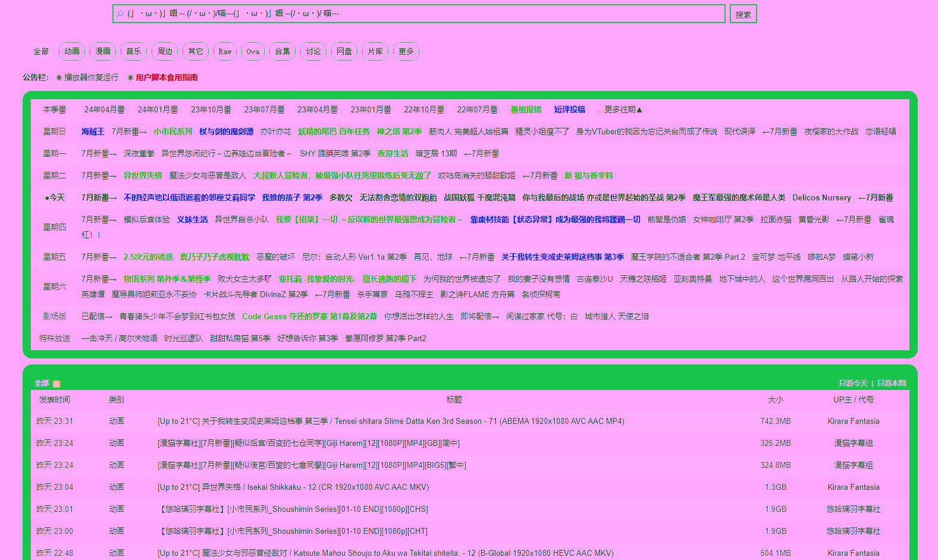Screen dimensions: 938x560
Task: Click the 败犬女主太多了 show link
Action: [x=244, y=279]
